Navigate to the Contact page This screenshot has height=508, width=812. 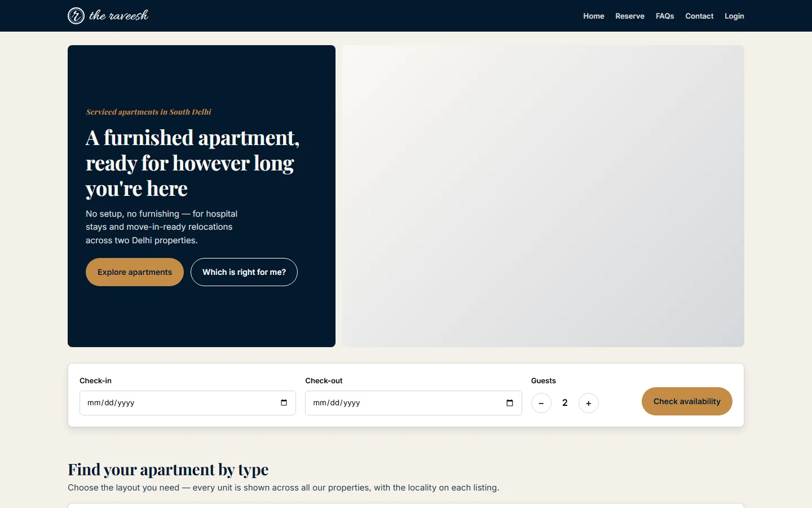(699, 16)
